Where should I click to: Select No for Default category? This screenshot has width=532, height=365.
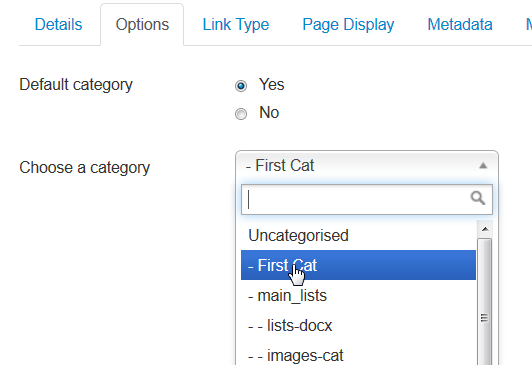[x=241, y=114]
